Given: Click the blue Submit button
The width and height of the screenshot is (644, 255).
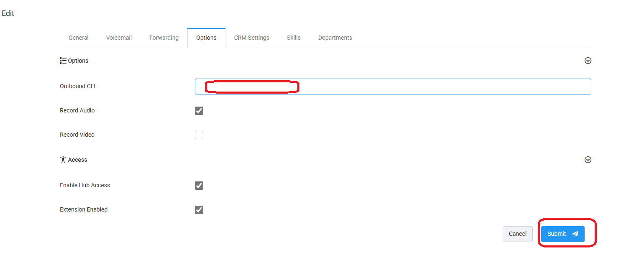Looking at the screenshot, I should [562, 234].
